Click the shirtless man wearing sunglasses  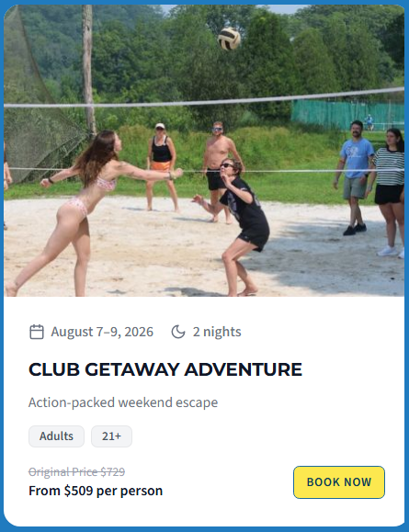click(220, 171)
